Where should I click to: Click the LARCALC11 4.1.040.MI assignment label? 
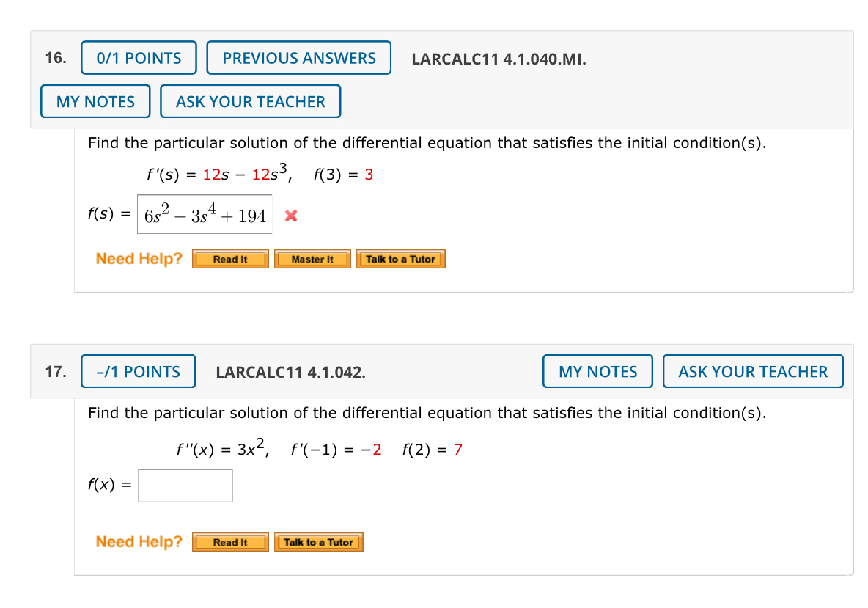click(x=499, y=59)
